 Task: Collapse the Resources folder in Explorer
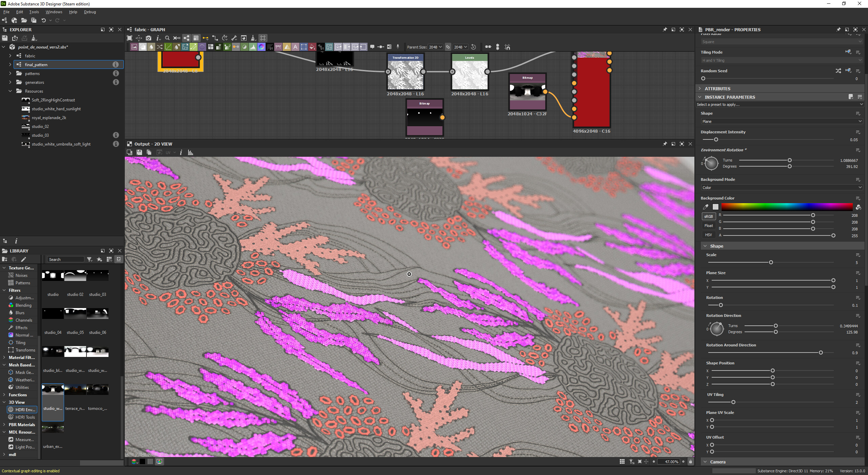(x=11, y=91)
